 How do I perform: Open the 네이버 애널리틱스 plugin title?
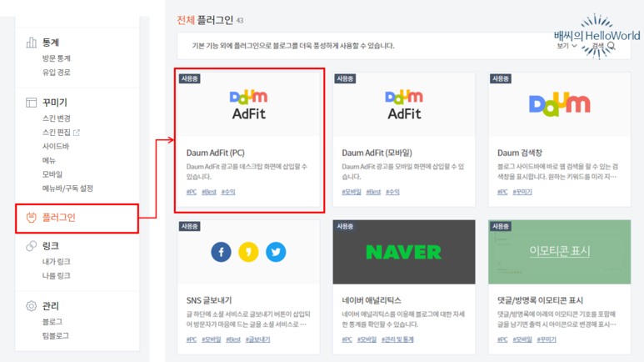pyautogui.click(x=372, y=300)
